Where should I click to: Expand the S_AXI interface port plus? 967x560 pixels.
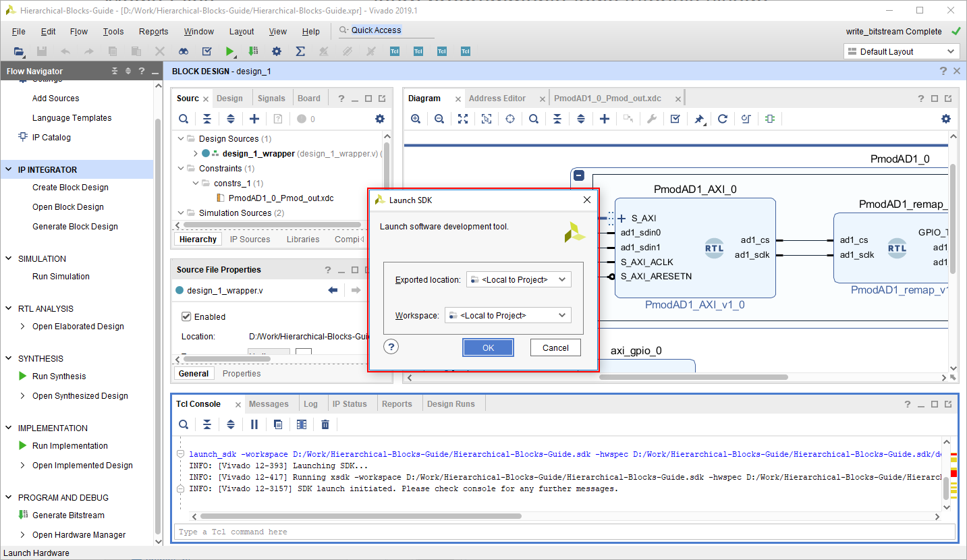621,219
